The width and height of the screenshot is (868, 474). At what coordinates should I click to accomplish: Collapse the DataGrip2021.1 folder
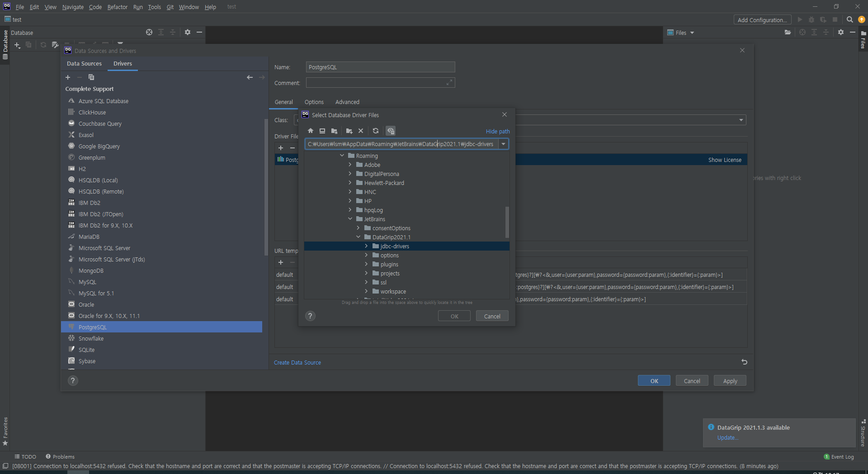(x=358, y=237)
